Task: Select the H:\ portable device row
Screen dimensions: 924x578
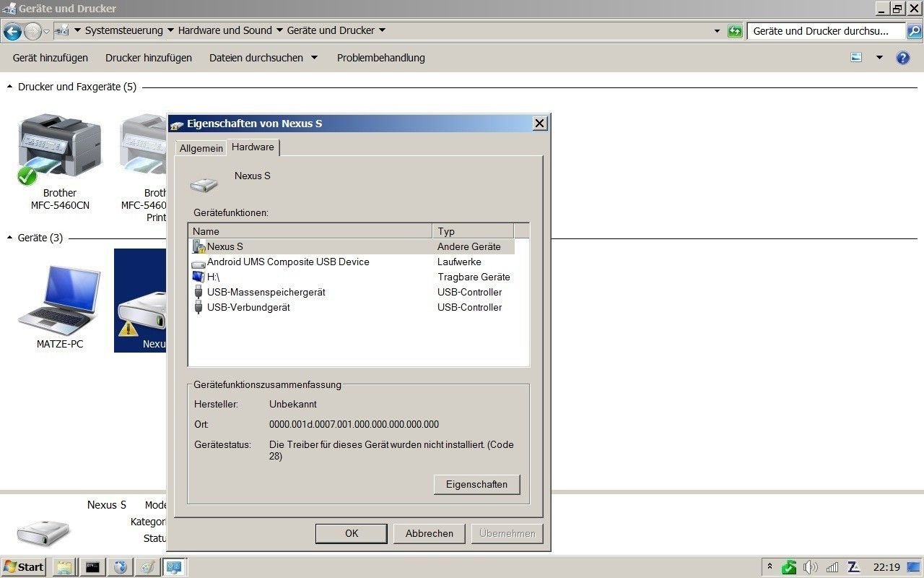Action: pyautogui.click(x=352, y=277)
